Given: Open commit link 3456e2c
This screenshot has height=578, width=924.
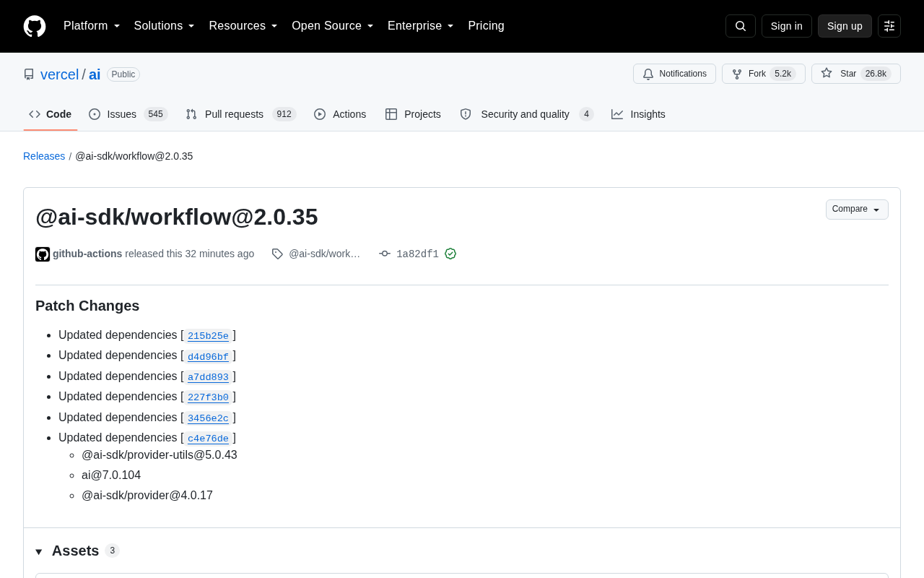Looking at the screenshot, I should [208, 418].
